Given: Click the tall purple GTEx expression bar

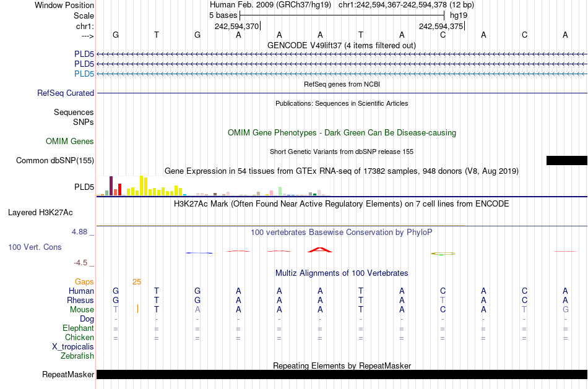Looking at the screenshot, I should point(111,186).
